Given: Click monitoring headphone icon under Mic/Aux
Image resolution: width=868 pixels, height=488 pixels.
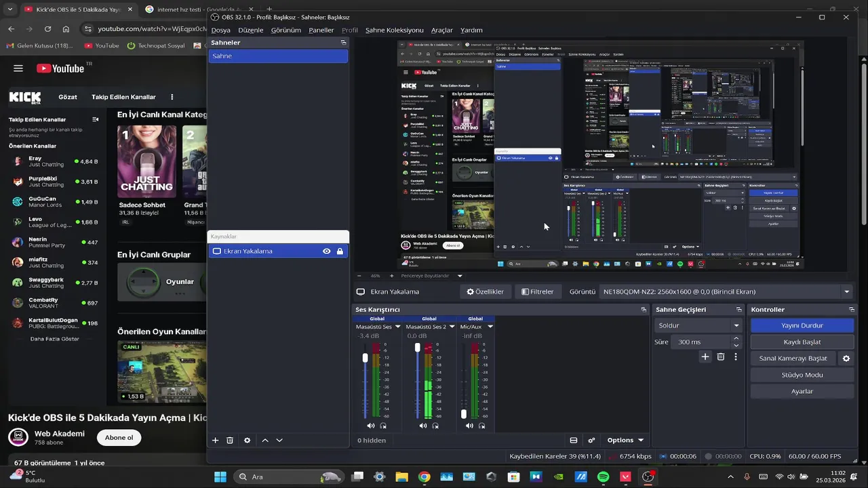Looking at the screenshot, I should (482, 426).
